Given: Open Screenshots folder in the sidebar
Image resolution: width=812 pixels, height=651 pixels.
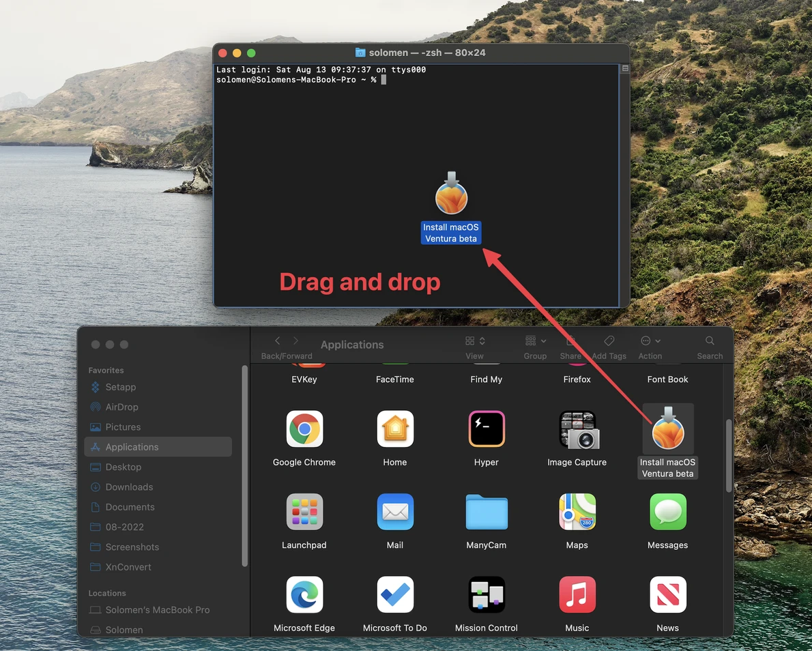Looking at the screenshot, I should 158,547.
